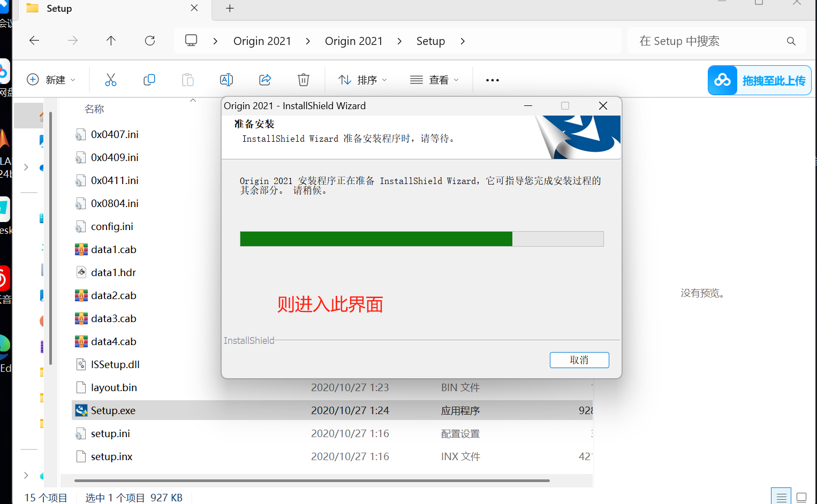Click the Delete trash icon in the toolbar
817x504 pixels.
pyautogui.click(x=304, y=79)
